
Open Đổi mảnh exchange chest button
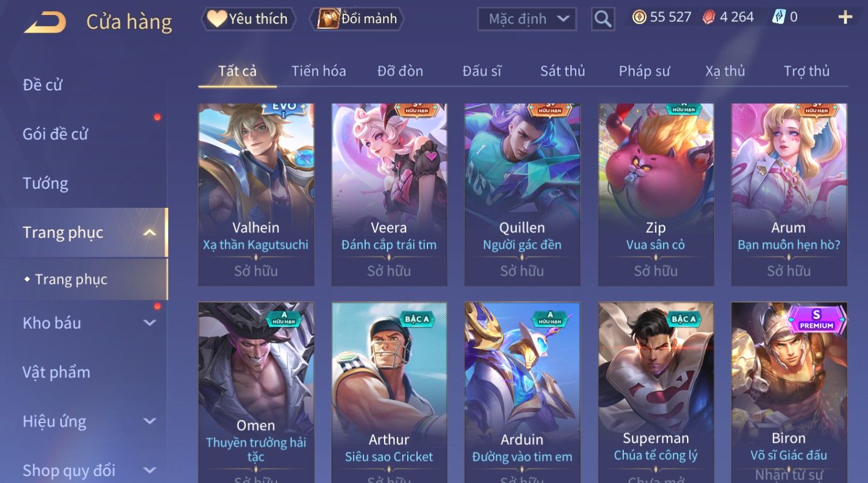(357, 19)
